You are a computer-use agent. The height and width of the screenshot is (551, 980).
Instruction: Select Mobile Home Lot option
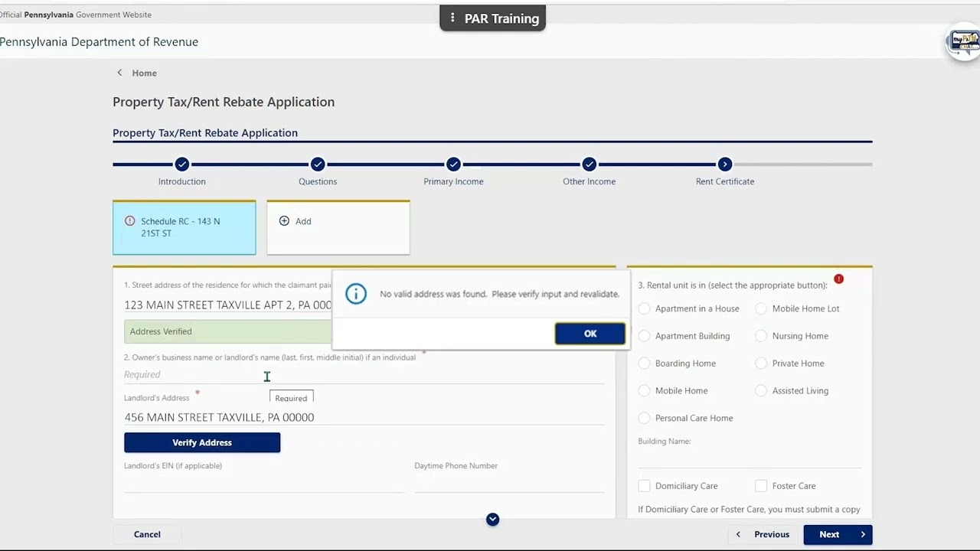coord(761,308)
